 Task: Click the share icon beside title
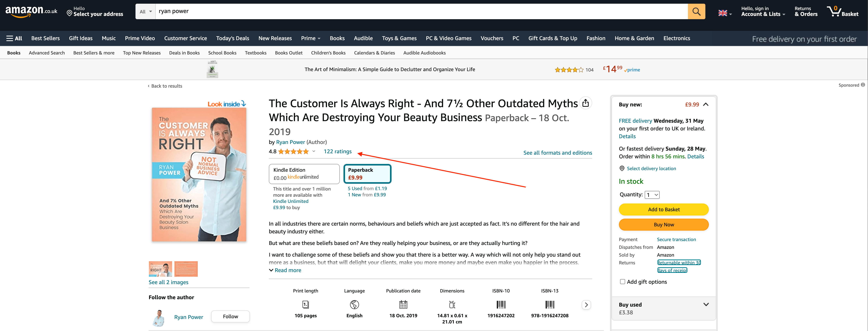pos(586,103)
